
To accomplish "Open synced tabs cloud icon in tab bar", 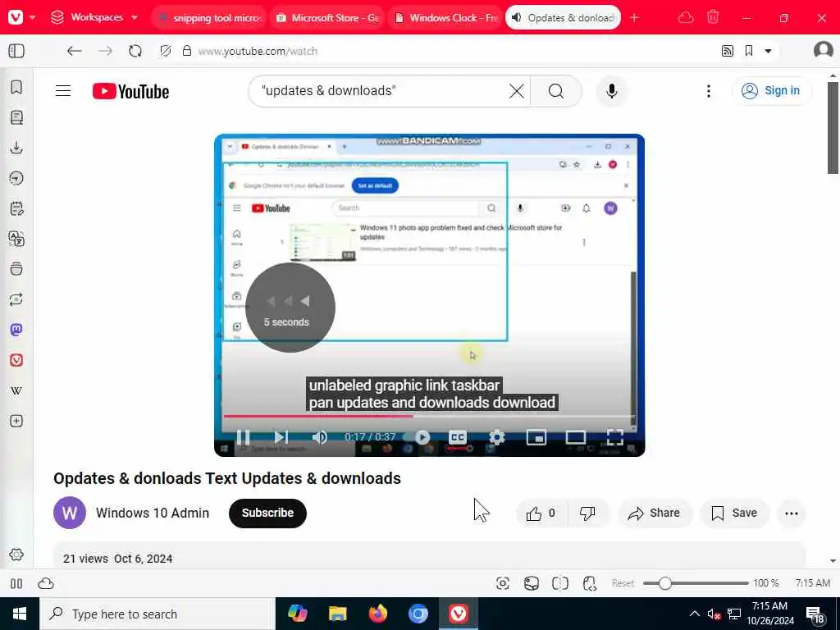I will (685, 18).
